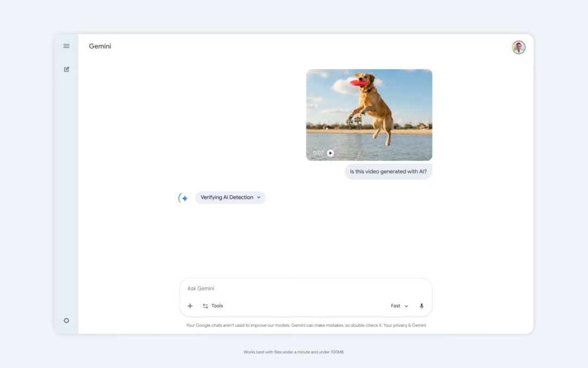The height and width of the screenshot is (368, 588).
Task: Click the message asking if video is AI generated
Action: click(x=388, y=171)
